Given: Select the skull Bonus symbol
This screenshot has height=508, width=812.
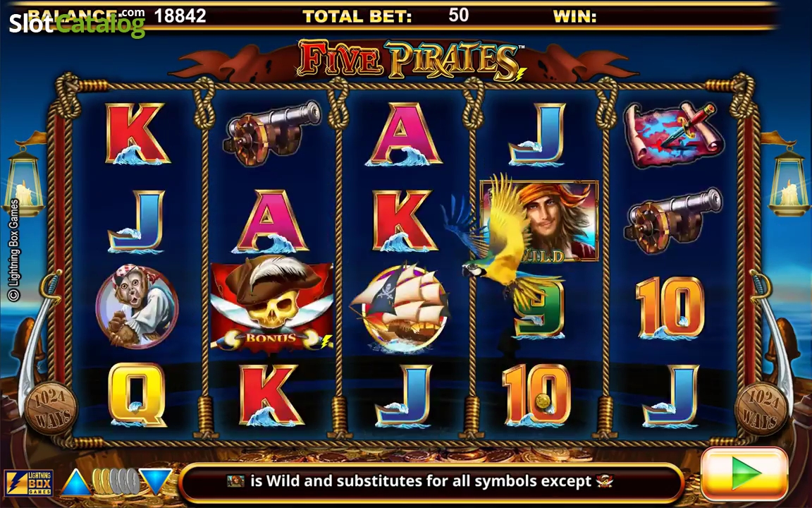Looking at the screenshot, I should (x=271, y=306).
